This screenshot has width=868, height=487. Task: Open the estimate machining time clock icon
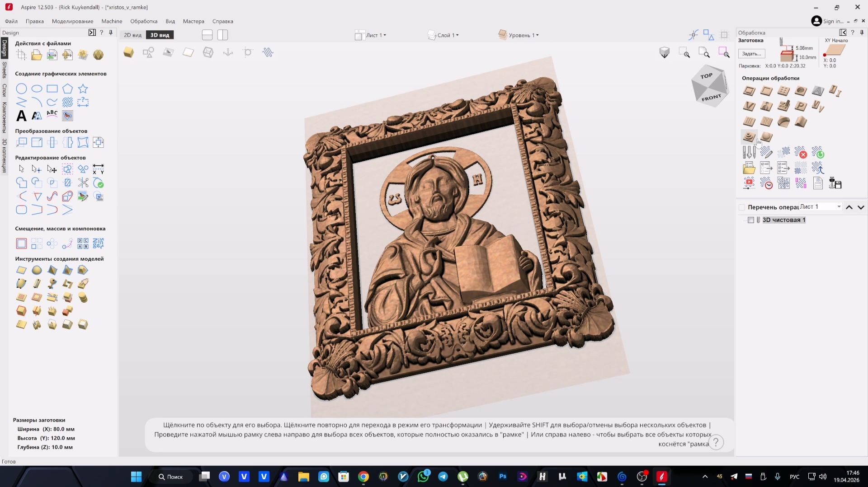[766, 183]
